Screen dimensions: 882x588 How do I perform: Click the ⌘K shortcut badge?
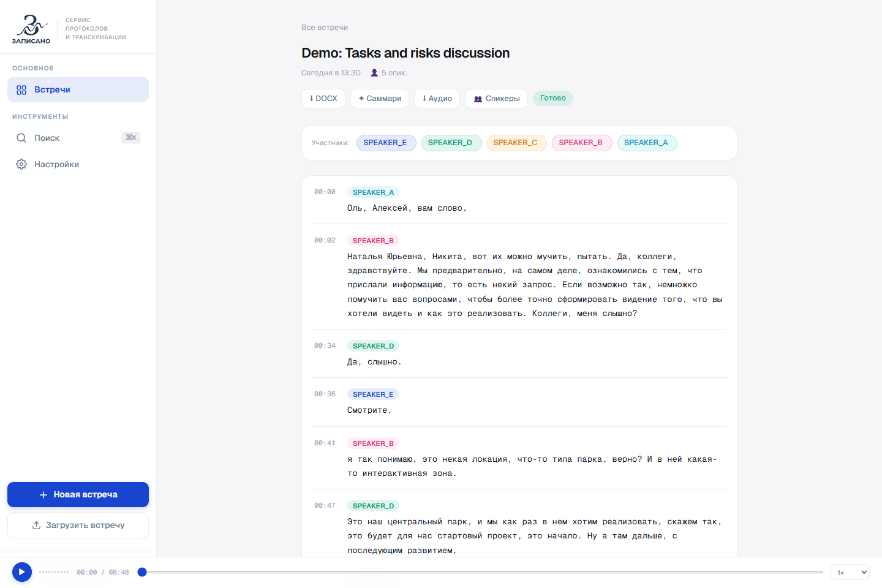pyautogui.click(x=131, y=138)
